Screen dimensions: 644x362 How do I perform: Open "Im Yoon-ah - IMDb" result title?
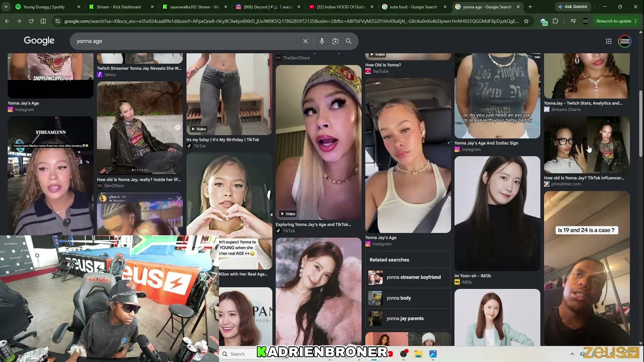click(x=472, y=276)
